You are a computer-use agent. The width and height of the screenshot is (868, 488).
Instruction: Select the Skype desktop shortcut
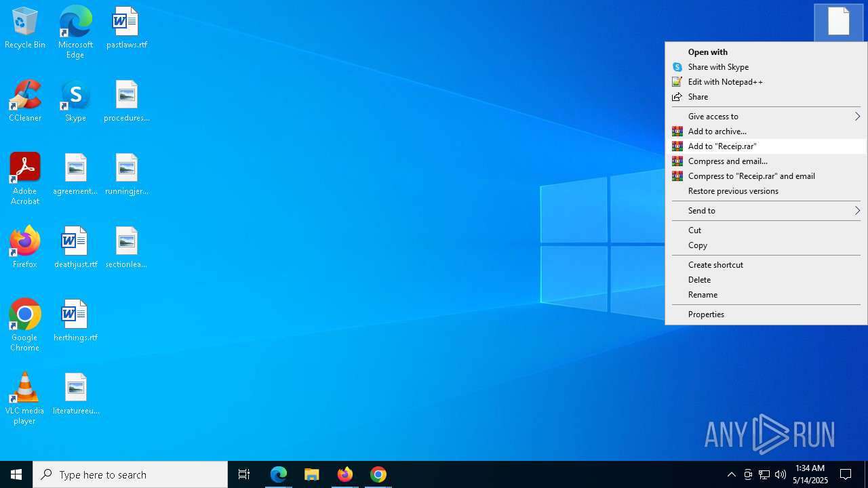75,102
